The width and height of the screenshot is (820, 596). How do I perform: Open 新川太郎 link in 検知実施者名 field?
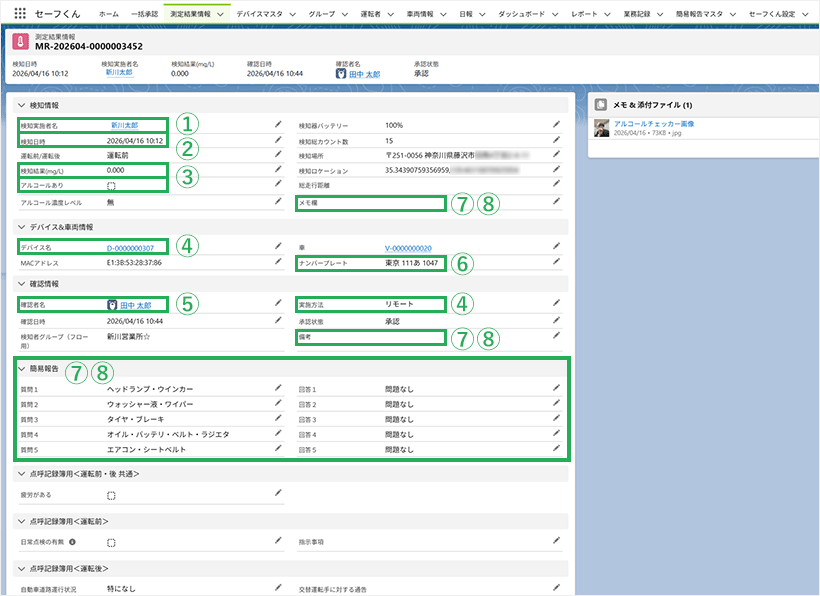tap(124, 125)
